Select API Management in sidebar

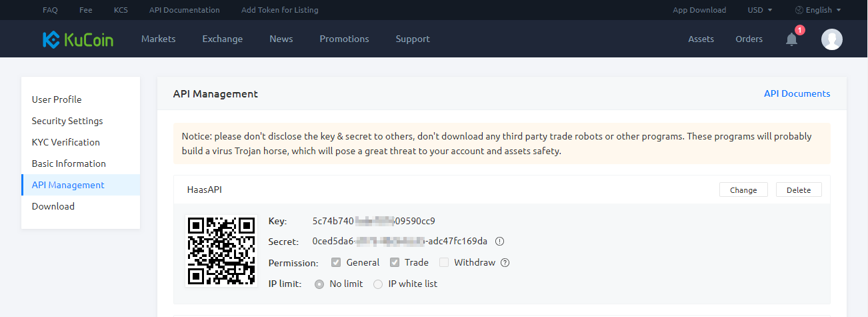click(81, 185)
